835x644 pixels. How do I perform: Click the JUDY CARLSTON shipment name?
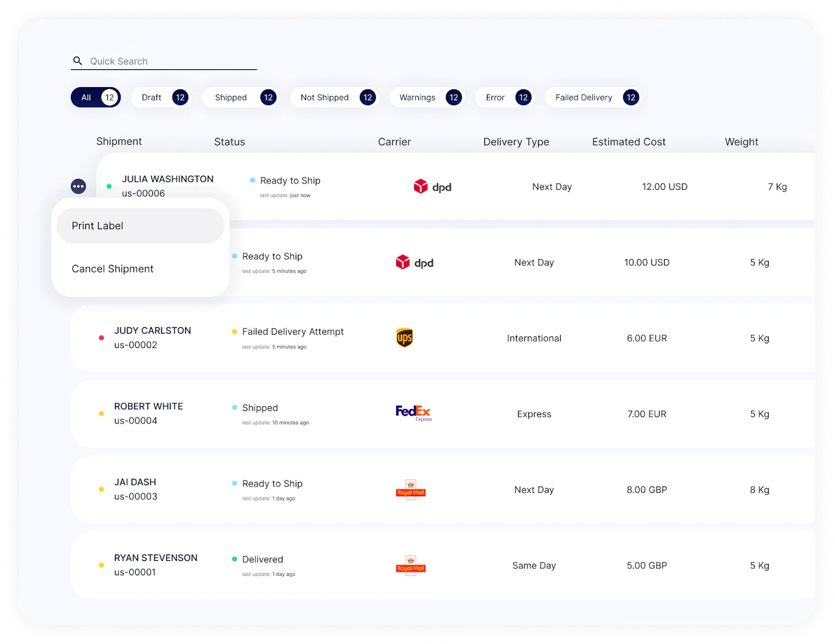point(152,331)
